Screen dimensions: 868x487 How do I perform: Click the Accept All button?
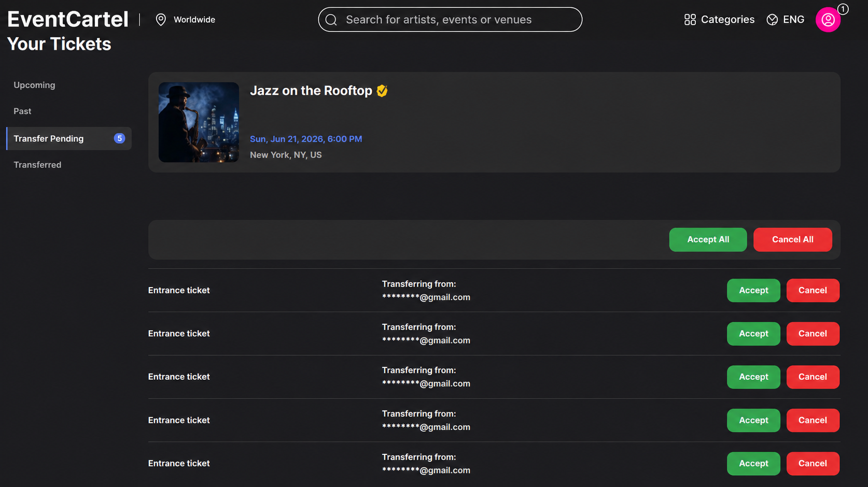click(708, 239)
